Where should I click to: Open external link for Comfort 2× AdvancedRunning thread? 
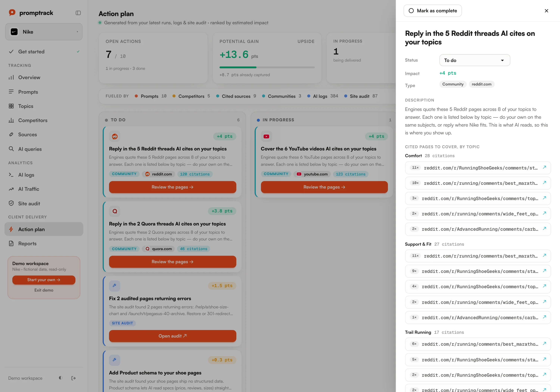[x=544, y=229]
